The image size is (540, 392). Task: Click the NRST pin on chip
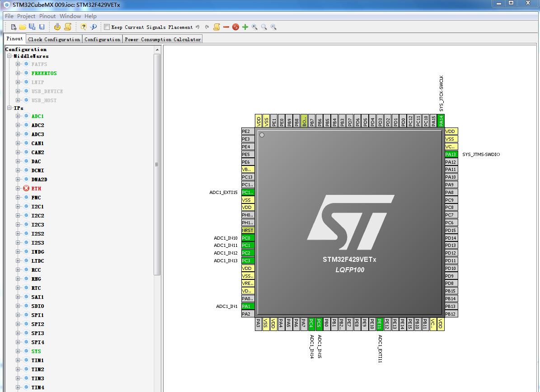[248, 230]
